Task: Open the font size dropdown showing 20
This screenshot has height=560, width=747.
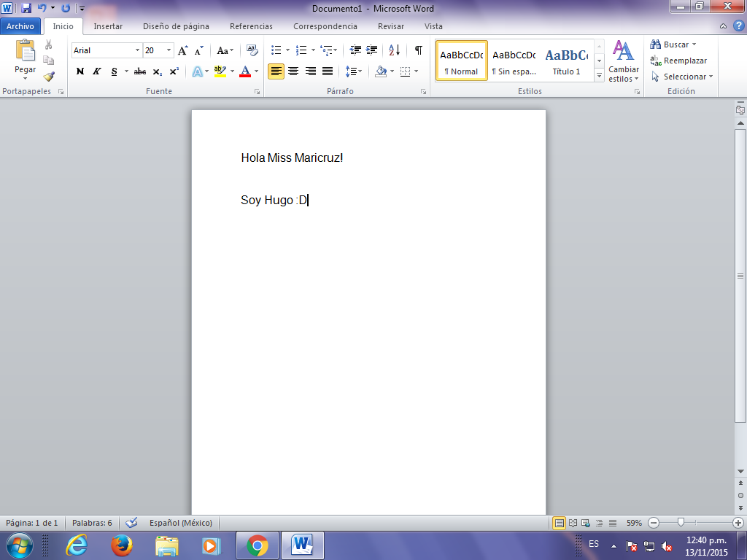Action: (169, 50)
